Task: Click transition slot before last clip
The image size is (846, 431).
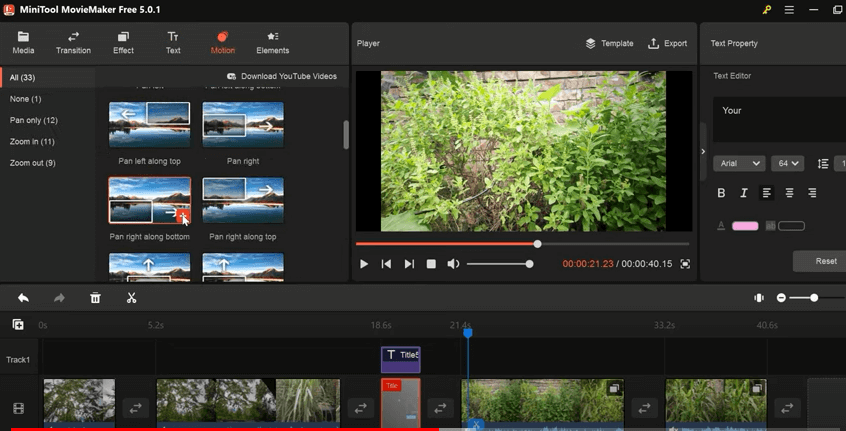Action: [645, 408]
